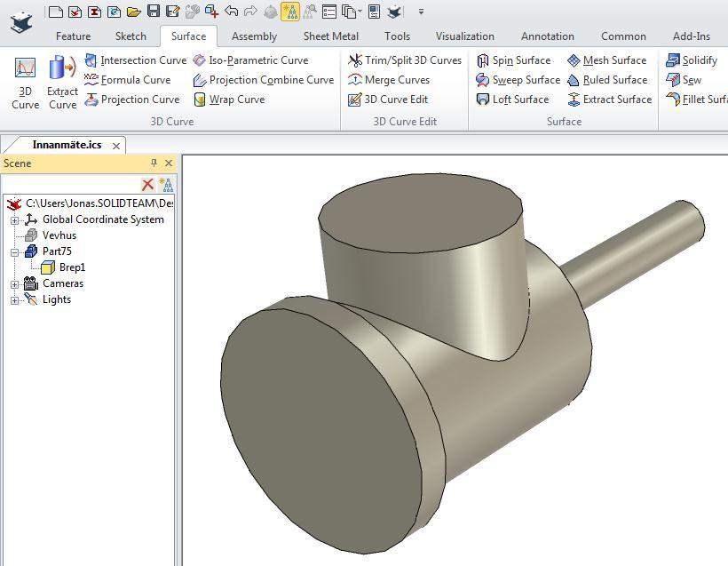Select Iso-Parametric Curve command
The height and width of the screenshot is (566, 728).
coord(250,60)
